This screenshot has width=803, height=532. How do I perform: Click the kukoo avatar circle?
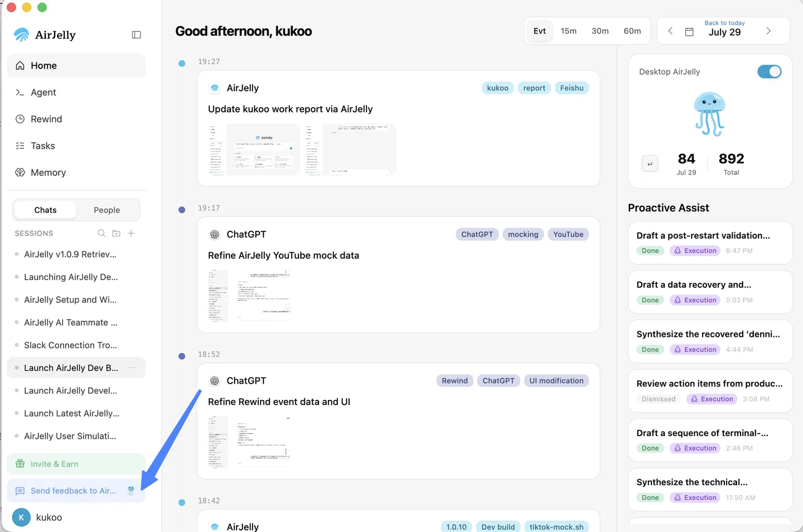(x=21, y=518)
